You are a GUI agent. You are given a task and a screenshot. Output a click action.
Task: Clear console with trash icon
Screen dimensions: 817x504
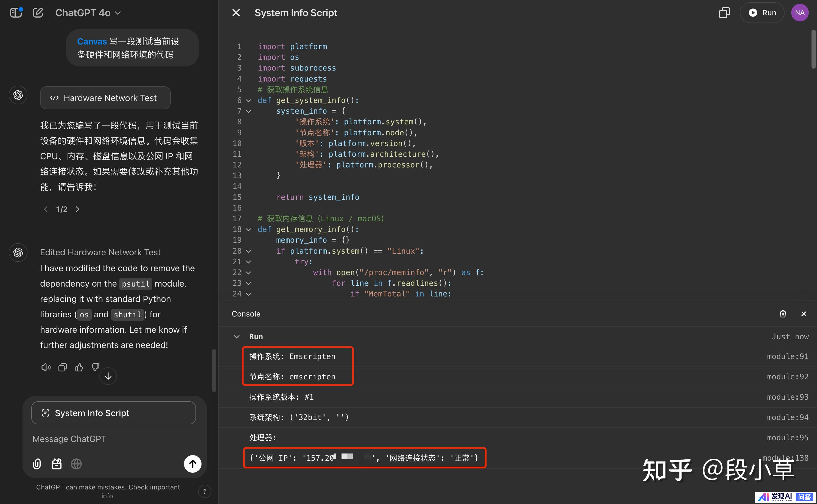[x=783, y=314]
